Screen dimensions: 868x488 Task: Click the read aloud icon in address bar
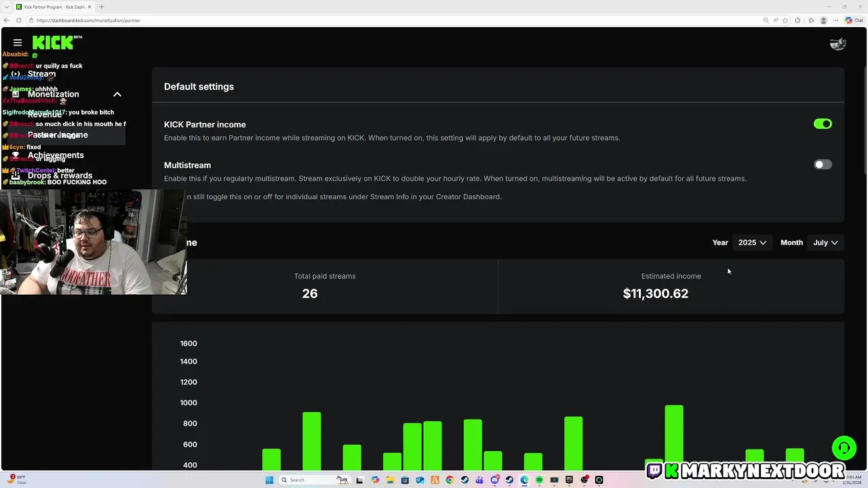(x=776, y=20)
